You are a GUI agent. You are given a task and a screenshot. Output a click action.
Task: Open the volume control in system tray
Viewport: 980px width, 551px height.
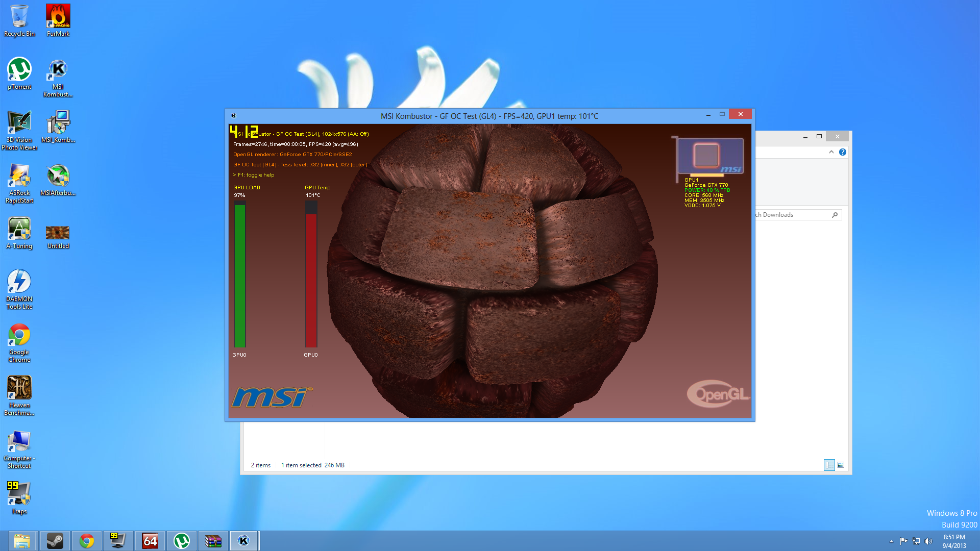coord(928,541)
